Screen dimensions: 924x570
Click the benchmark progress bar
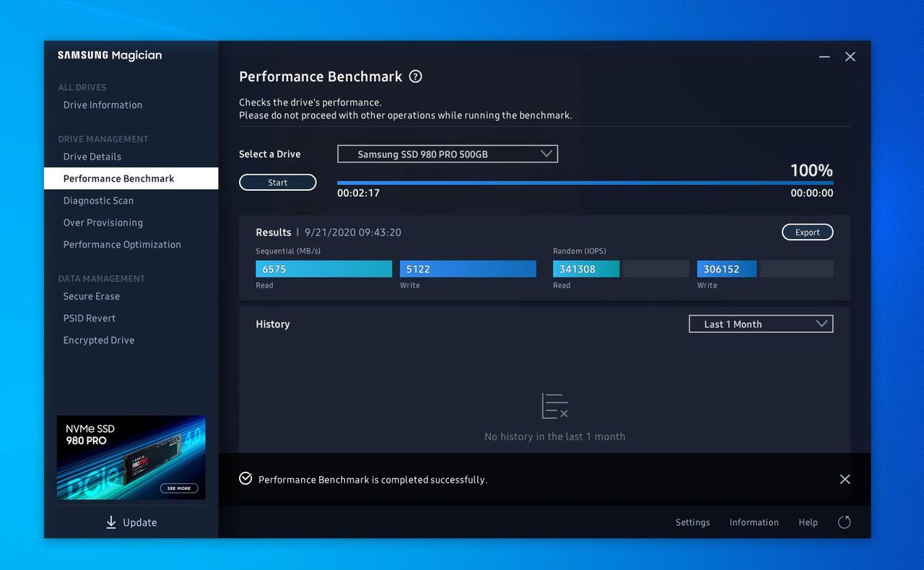(x=585, y=183)
